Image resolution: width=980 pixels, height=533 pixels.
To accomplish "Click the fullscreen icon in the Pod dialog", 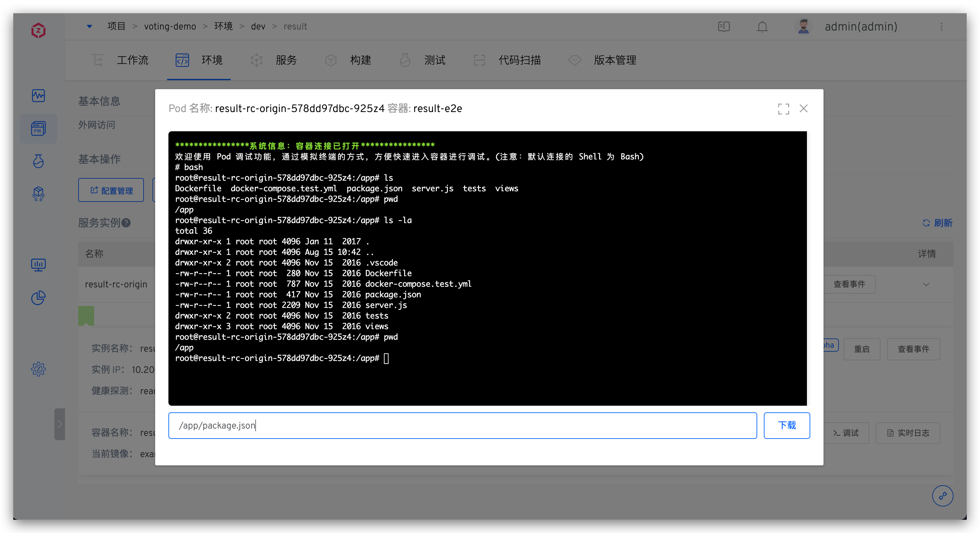I will point(783,109).
